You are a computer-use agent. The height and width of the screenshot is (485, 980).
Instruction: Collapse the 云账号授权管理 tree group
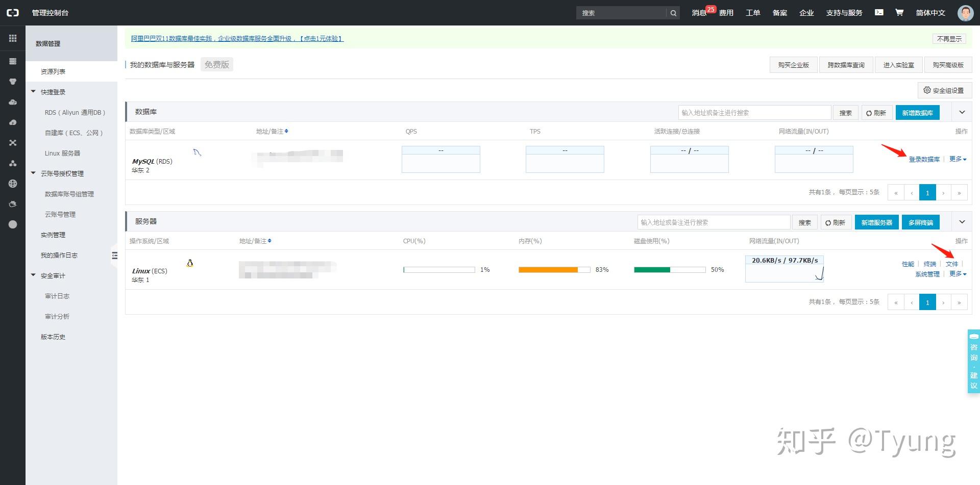pyautogui.click(x=33, y=173)
